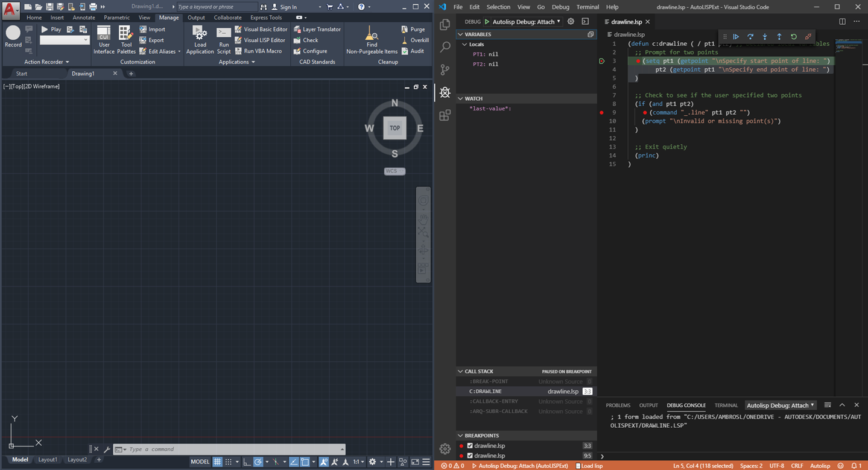
Task: Click the Play action macro button
Action: click(x=51, y=29)
